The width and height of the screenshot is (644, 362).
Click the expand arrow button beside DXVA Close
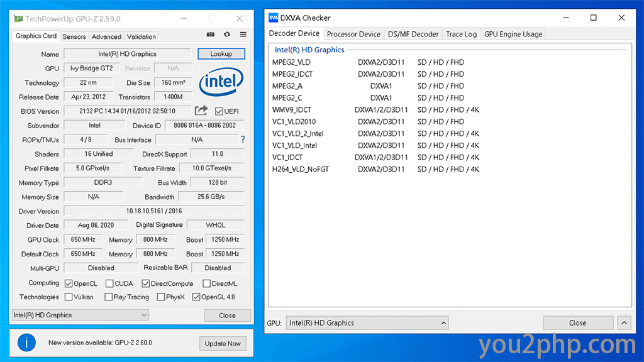coord(624,323)
